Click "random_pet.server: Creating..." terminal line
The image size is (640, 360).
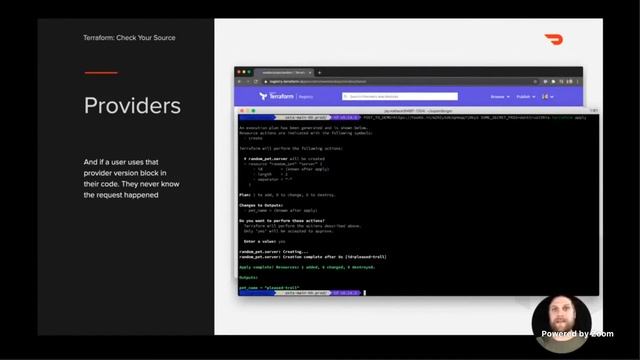click(x=274, y=251)
